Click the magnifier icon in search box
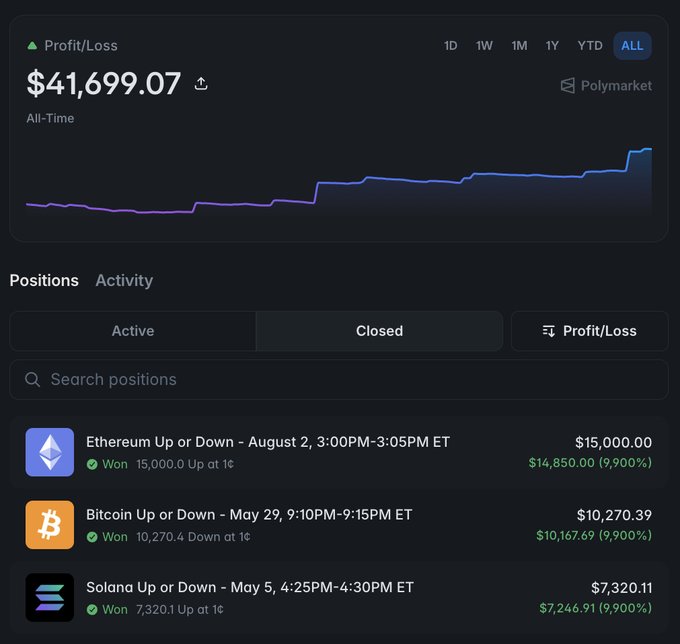 click(33, 379)
